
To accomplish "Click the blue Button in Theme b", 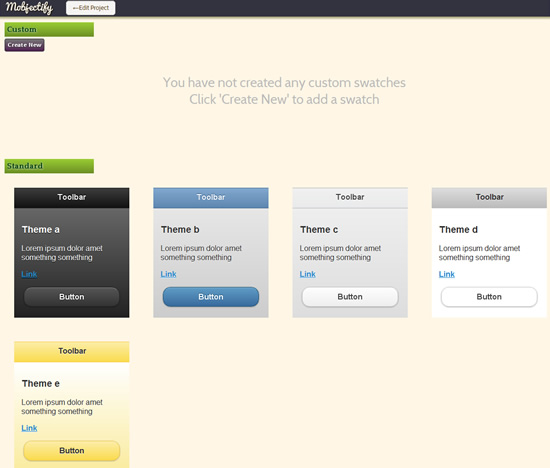I will 211,297.
